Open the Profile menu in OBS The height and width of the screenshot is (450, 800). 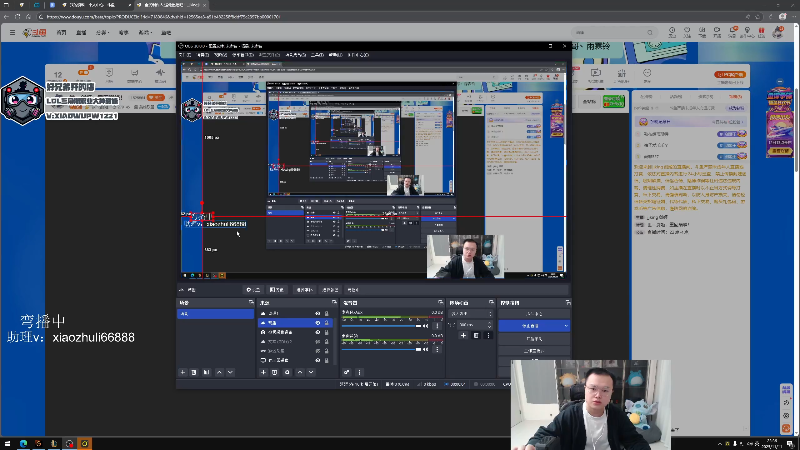(269, 55)
